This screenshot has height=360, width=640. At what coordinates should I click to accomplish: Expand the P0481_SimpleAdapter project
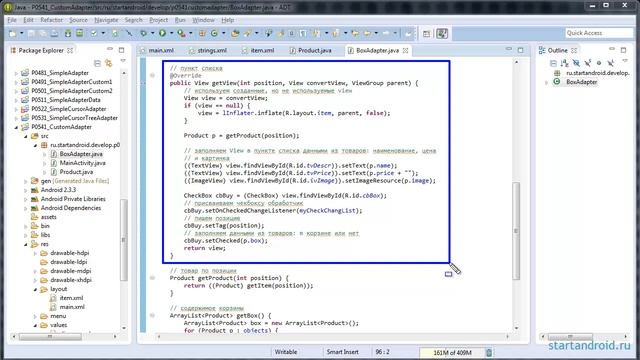(x=16, y=73)
